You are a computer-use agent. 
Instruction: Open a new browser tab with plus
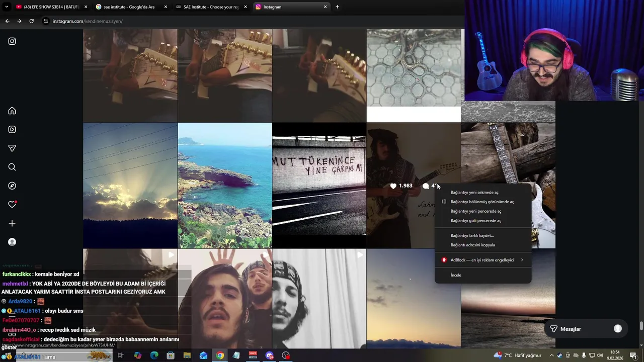point(337,7)
